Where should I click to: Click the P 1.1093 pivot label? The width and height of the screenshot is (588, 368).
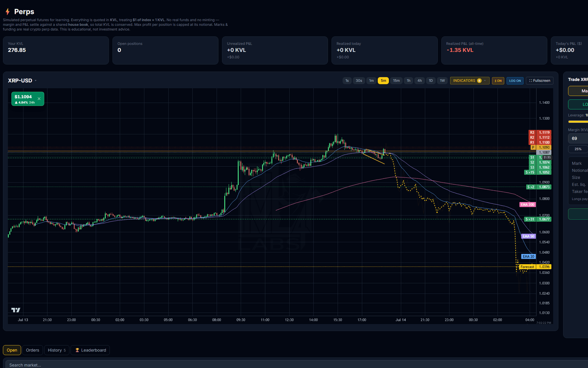point(541,148)
